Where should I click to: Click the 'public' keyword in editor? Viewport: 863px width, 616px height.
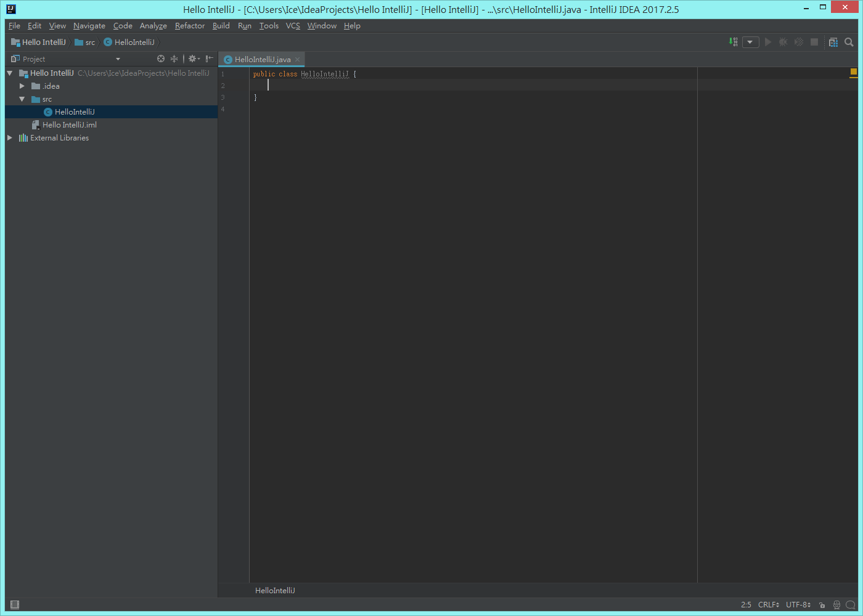pos(264,74)
